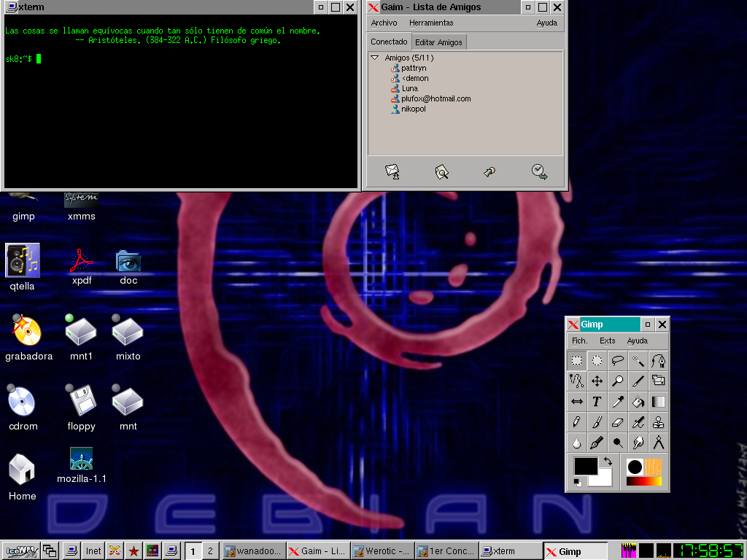Switch to the Conectado tab in Gaim

point(389,42)
